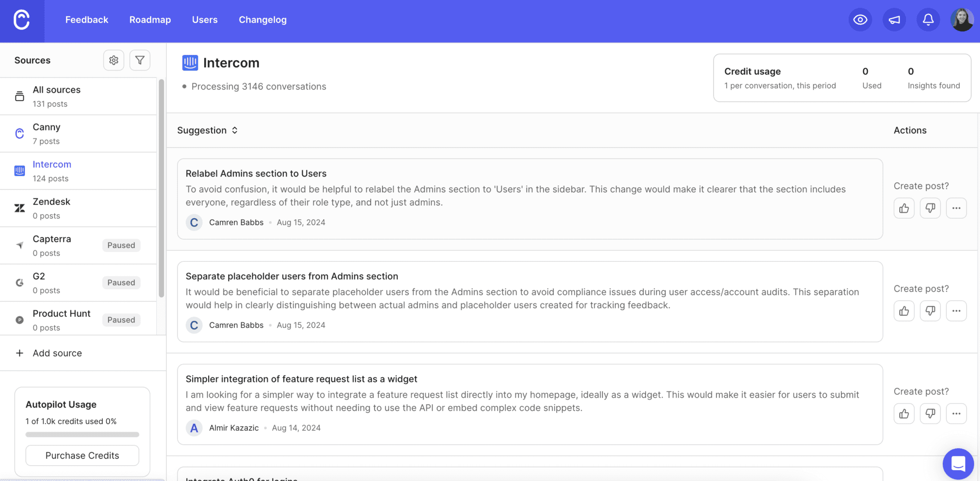Click the Capterra arrow icon
980x481 pixels.
(x=20, y=245)
